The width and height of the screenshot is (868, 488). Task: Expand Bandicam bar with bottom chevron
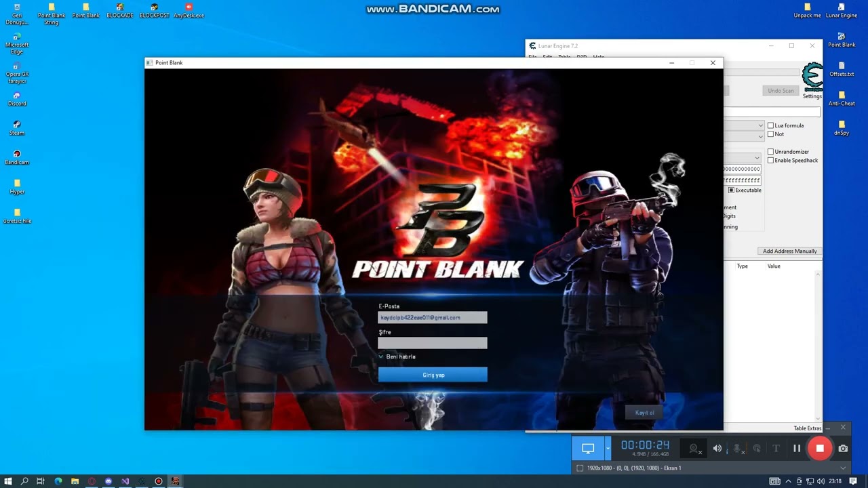click(x=843, y=468)
